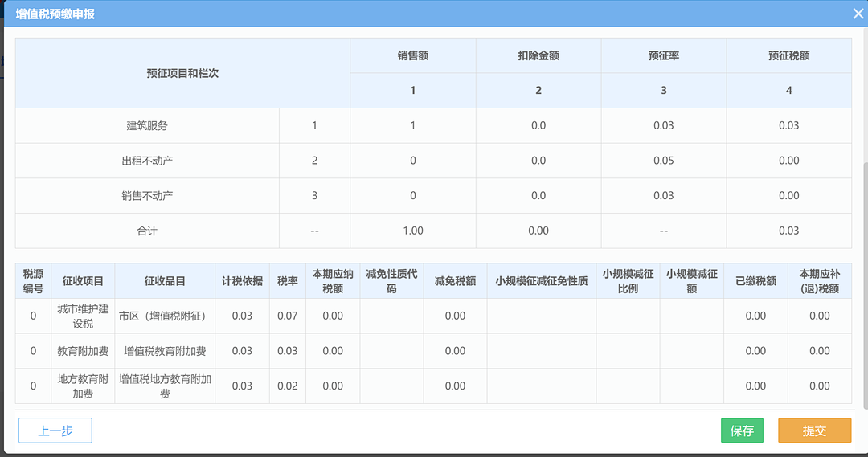Click 增值税教育附加费 征收品目 cell
868x457 pixels.
165,351
